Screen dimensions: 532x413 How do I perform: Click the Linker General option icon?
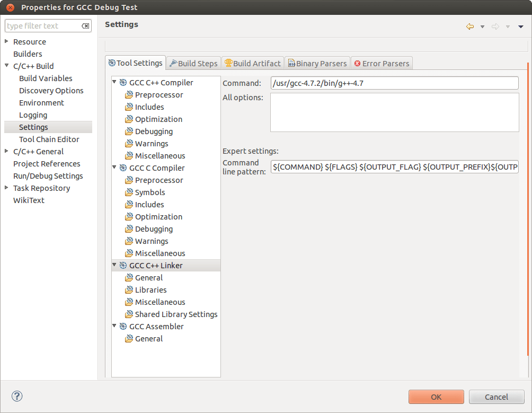point(129,278)
